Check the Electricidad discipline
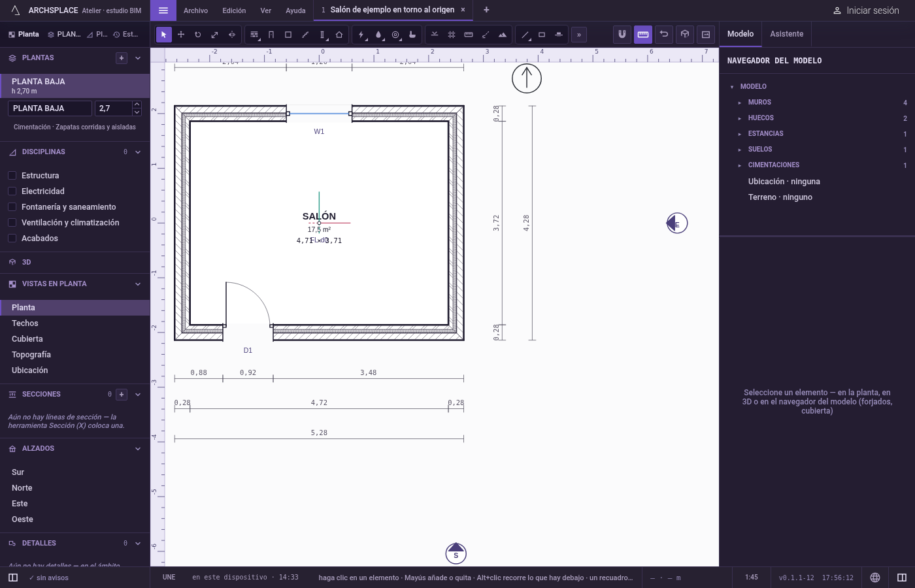The height and width of the screenshot is (588, 915). click(x=12, y=191)
